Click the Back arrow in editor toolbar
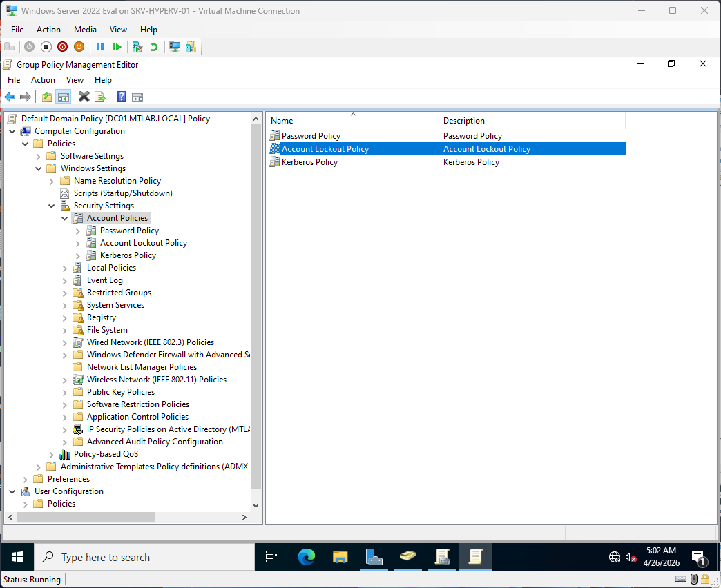The image size is (721, 588). [x=10, y=97]
